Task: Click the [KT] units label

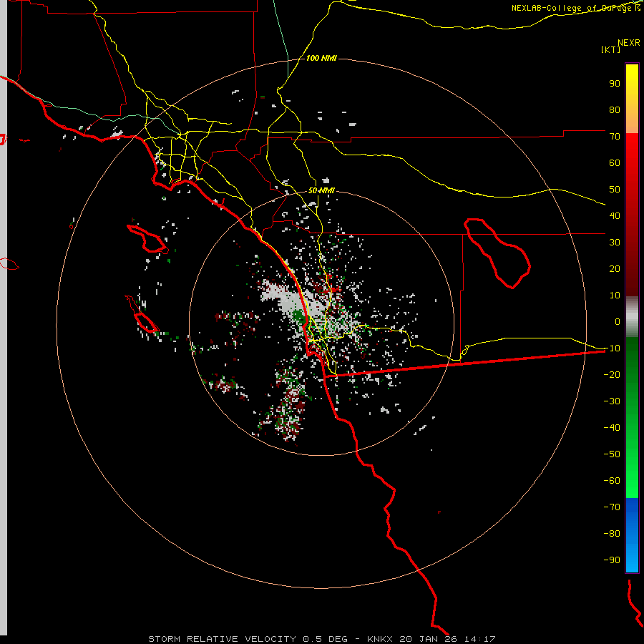Action: pos(610,49)
